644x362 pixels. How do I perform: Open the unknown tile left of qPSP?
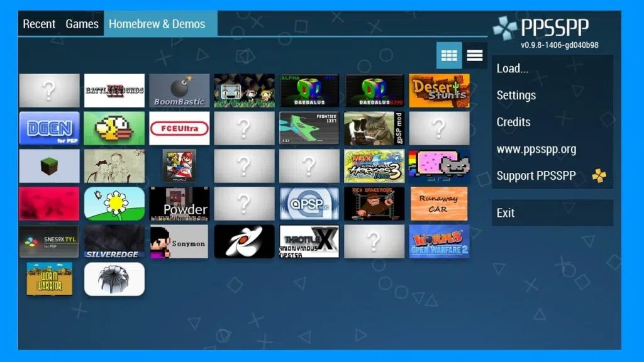[244, 204]
